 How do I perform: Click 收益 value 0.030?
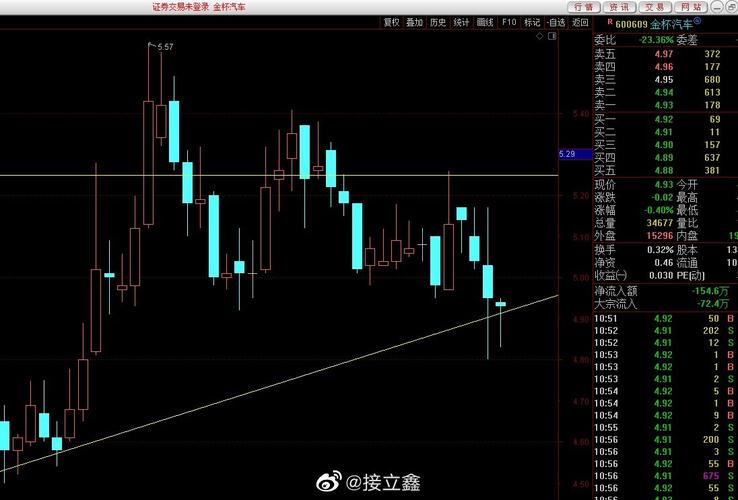661,275
